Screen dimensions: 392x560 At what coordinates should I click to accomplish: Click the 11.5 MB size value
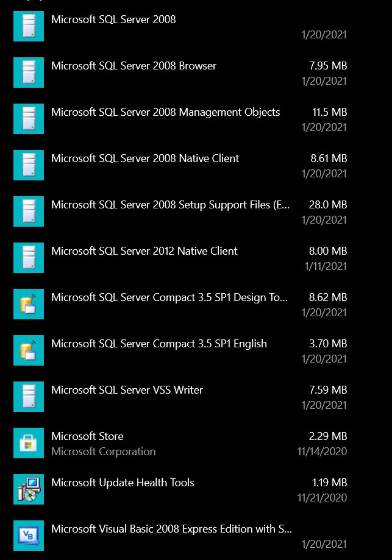point(329,112)
